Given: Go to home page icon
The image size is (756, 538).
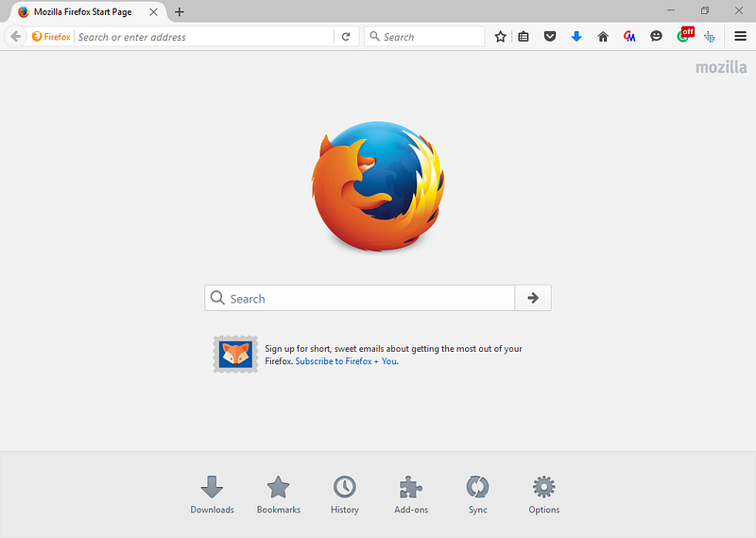Looking at the screenshot, I should tap(603, 37).
